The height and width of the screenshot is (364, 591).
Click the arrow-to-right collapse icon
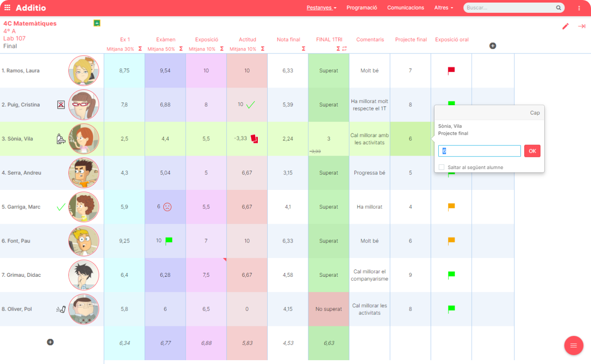point(582,26)
